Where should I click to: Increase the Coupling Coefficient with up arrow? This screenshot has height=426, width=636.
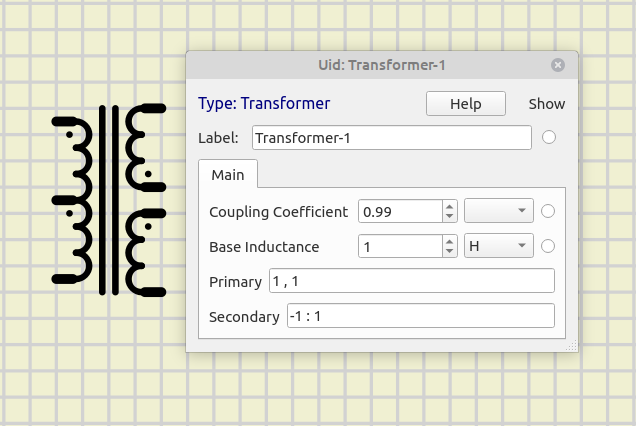point(450,206)
